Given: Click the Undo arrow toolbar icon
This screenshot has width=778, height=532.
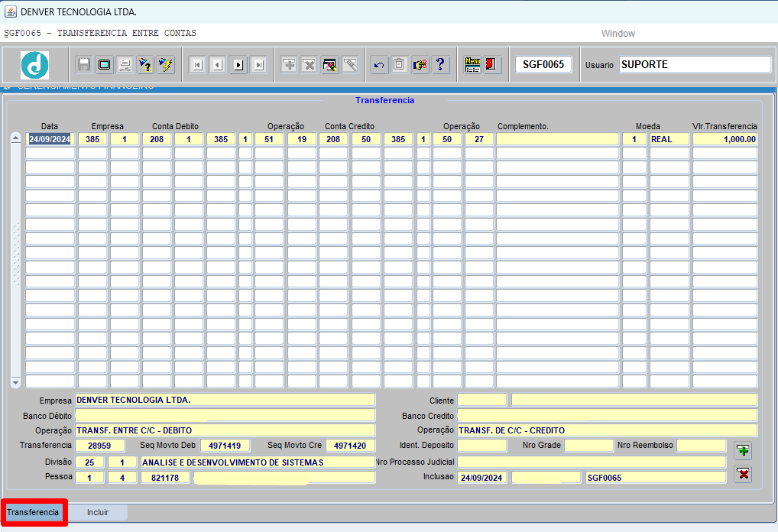Looking at the screenshot, I should click(x=379, y=64).
